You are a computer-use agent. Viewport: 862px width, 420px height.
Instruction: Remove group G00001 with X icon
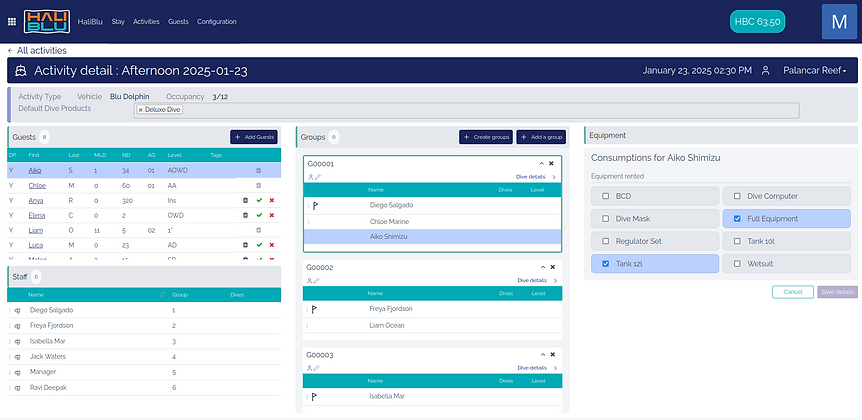(x=551, y=163)
